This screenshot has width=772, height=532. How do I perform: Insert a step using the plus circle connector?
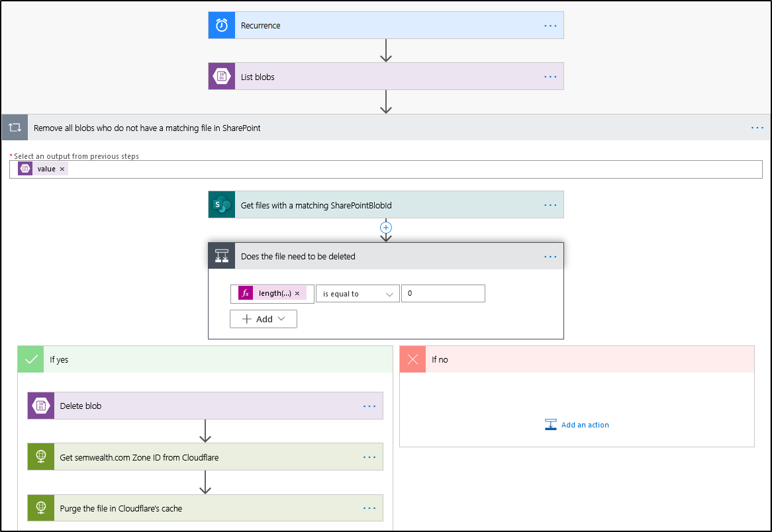386,228
